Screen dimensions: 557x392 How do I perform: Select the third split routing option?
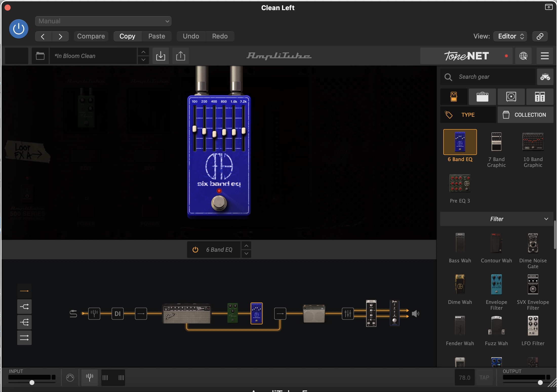click(x=24, y=322)
